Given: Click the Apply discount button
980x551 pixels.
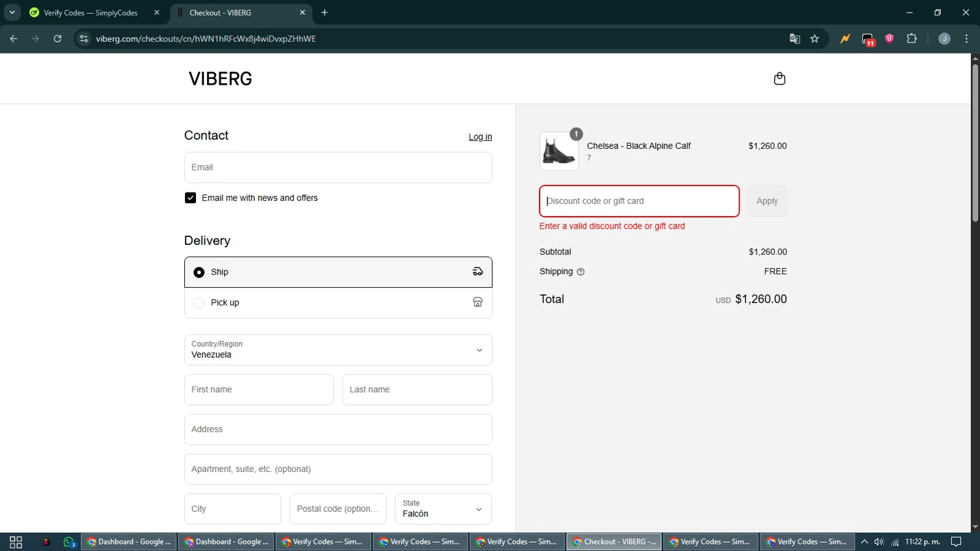Looking at the screenshot, I should (x=767, y=201).
